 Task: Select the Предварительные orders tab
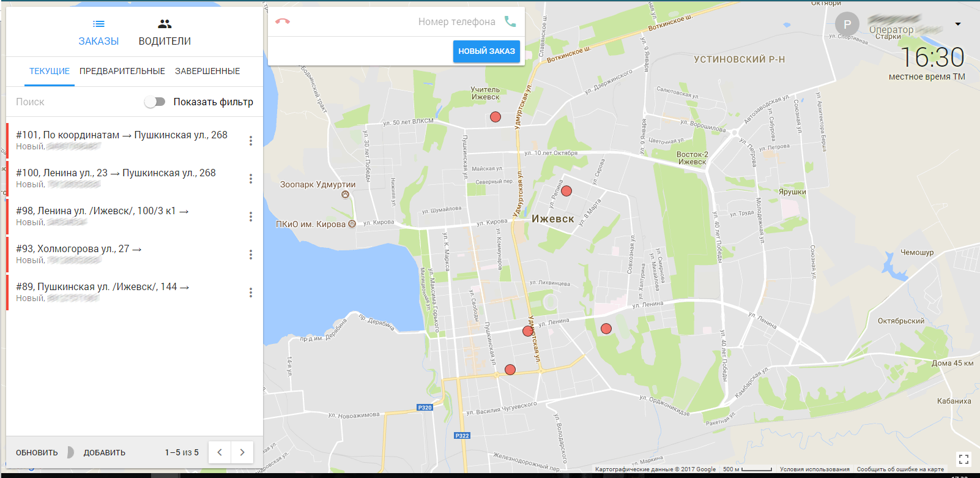point(122,71)
